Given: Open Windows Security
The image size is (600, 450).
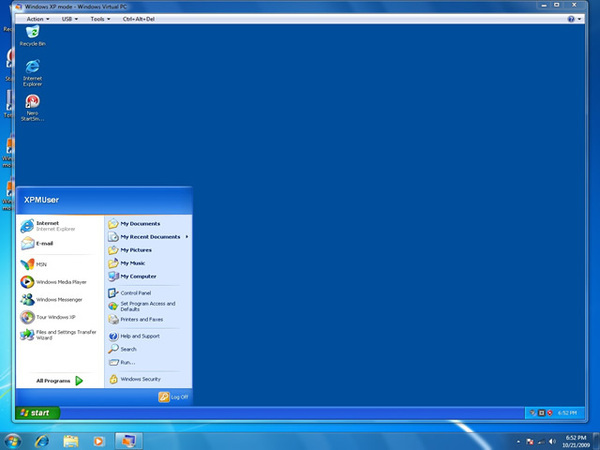Looking at the screenshot, I should pos(135,379).
